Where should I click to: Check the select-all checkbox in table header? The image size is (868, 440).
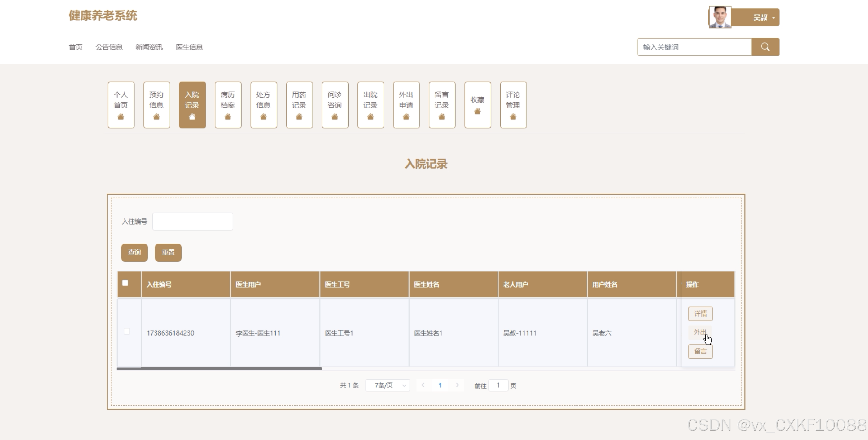pyautogui.click(x=125, y=283)
